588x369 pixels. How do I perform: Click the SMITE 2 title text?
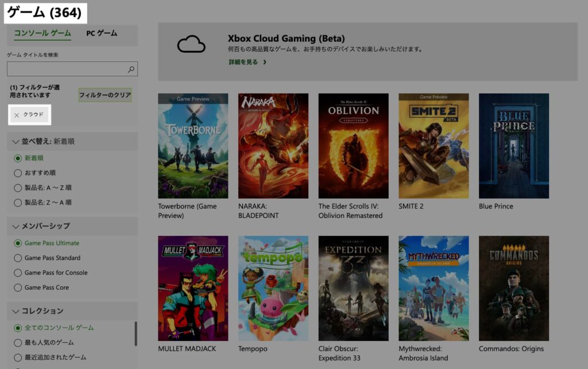(x=411, y=207)
